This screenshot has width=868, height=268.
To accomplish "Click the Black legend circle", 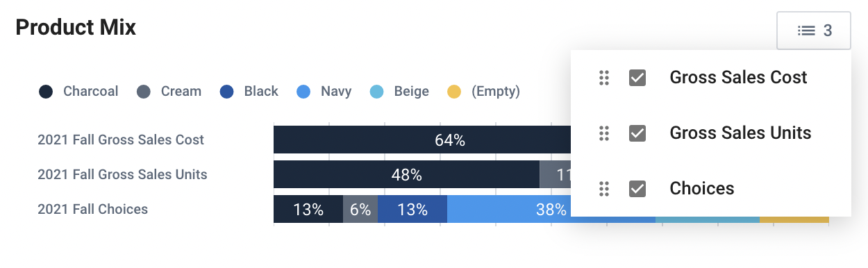I will click(x=227, y=92).
